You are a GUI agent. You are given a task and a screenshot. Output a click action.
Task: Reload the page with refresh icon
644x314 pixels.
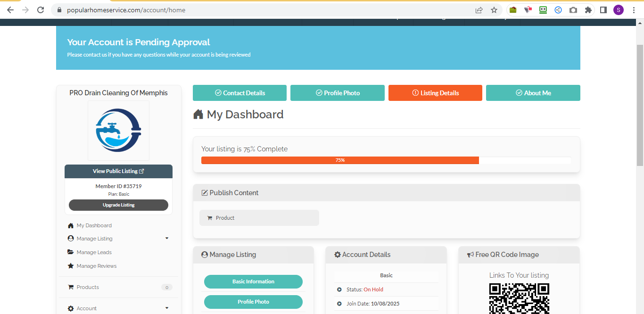point(41,10)
